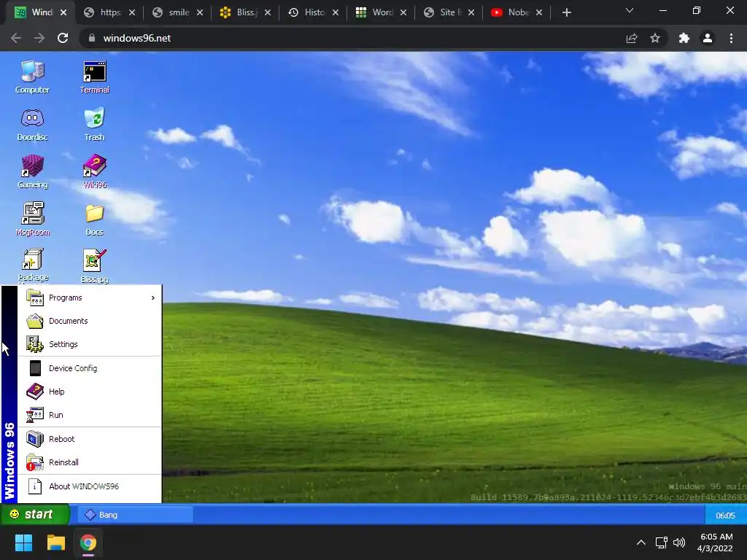This screenshot has height=560, width=747.
Task: Choose Run in the start menu
Action: 90,415
